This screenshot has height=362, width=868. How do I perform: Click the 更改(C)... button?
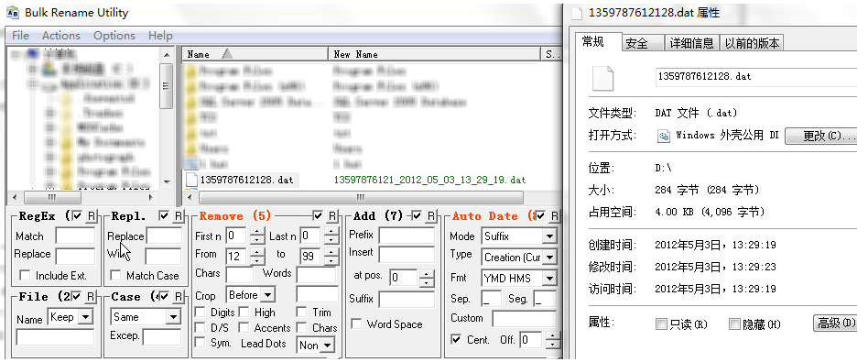pos(821,136)
